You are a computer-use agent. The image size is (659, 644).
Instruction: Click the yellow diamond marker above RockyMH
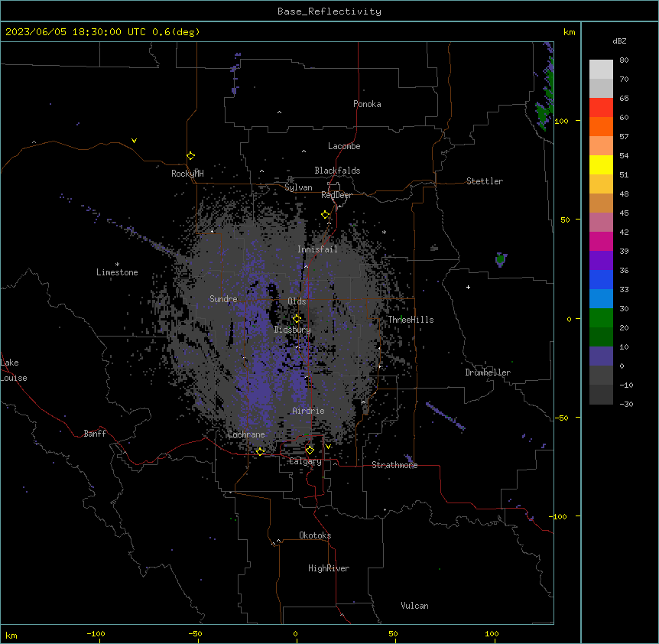click(191, 156)
